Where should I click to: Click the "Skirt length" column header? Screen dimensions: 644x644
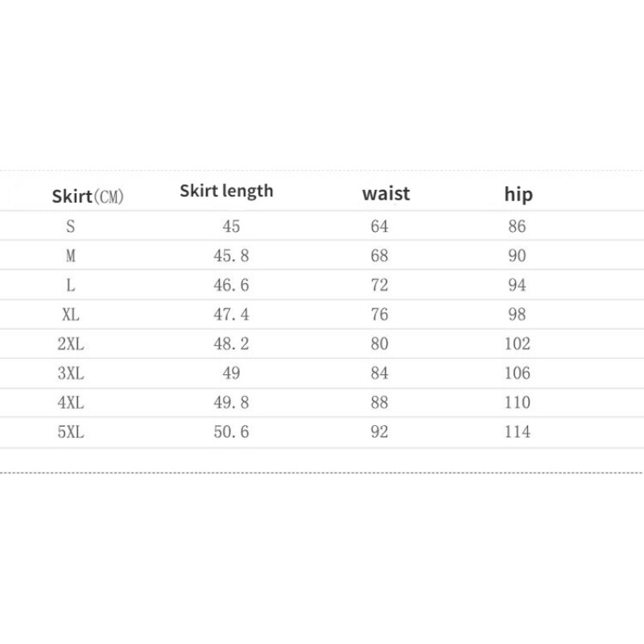tap(226, 191)
